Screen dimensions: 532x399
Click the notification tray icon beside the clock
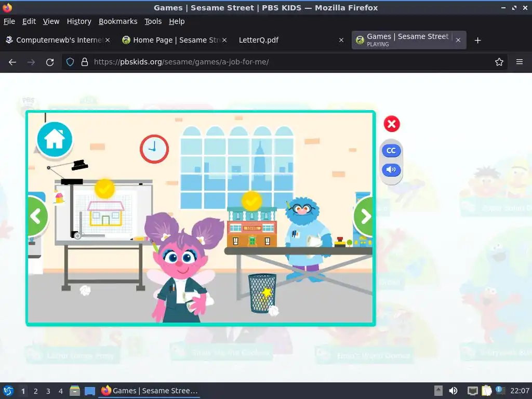(x=500, y=390)
